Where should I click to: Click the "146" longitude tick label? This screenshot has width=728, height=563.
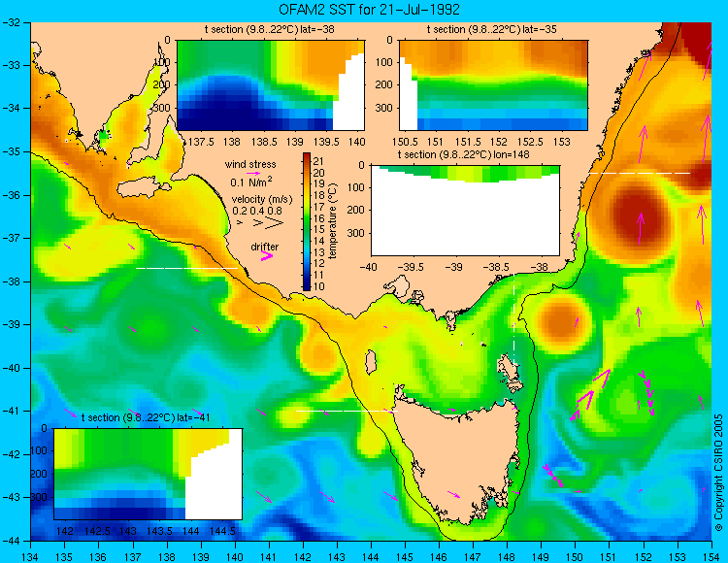(439, 556)
